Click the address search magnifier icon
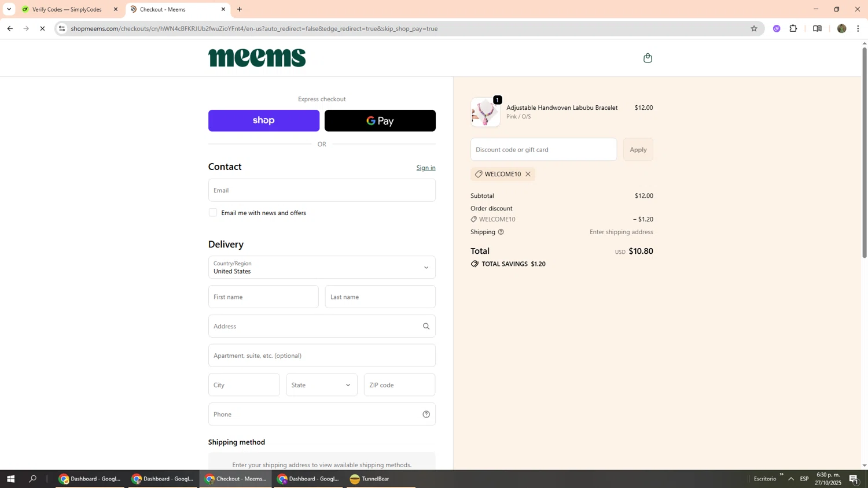The image size is (868, 488). tap(426, 326)
